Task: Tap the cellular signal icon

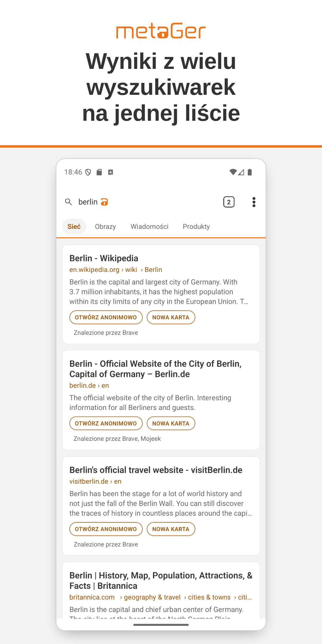Action: pos(241,172)
